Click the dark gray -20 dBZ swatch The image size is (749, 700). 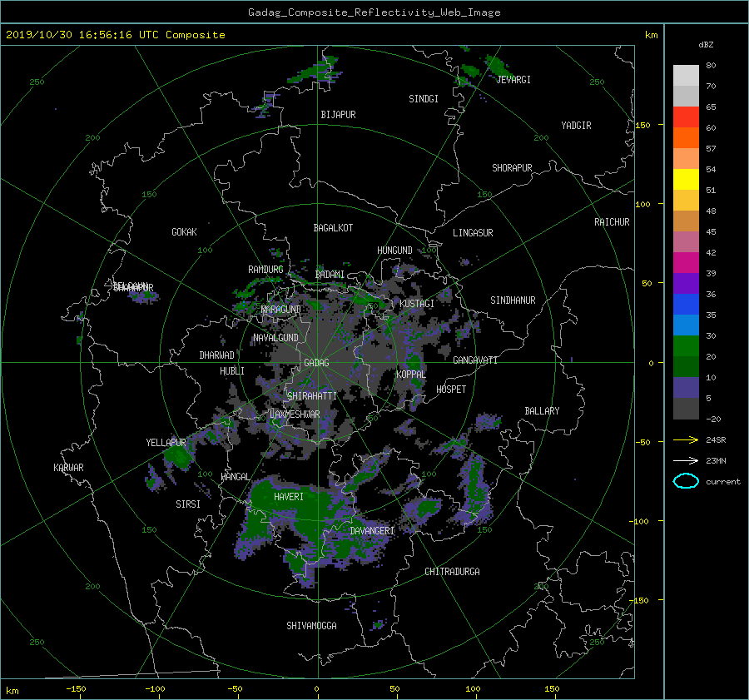coord(686,408)
